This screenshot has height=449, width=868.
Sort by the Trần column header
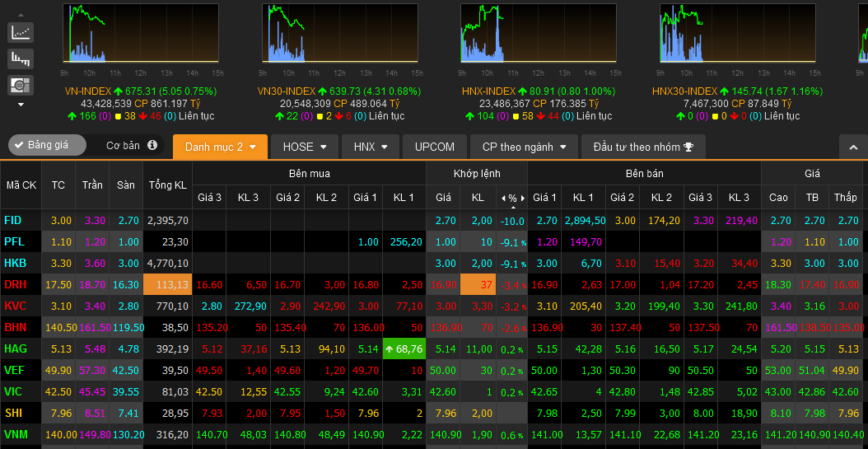pyautogui.click(x=92, y=185)
